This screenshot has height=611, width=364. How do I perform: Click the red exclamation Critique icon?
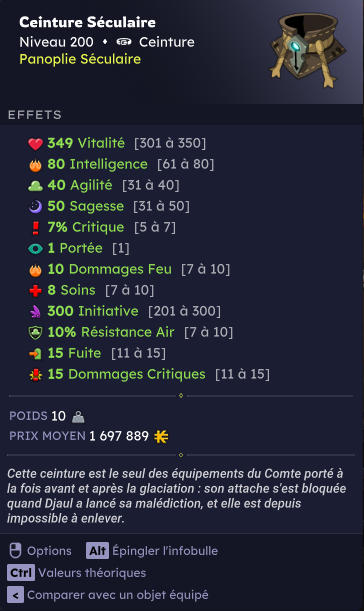click(x=35, y=228)
